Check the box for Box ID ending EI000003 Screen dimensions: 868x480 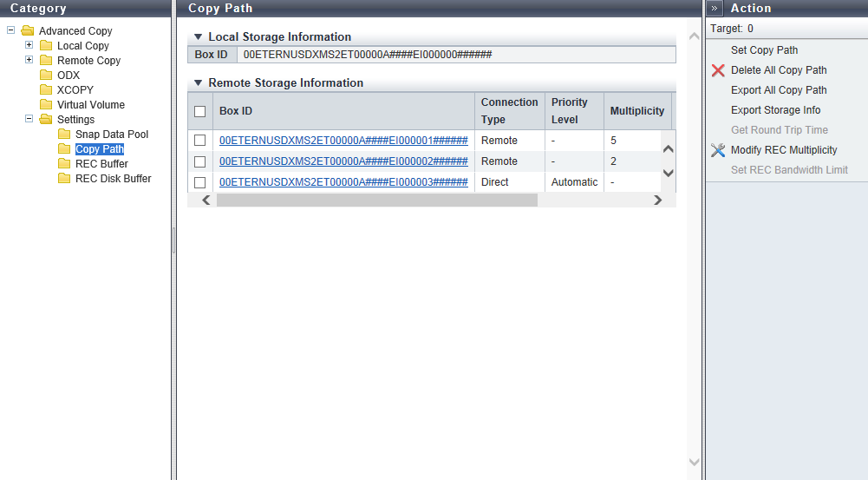coord(200,182)
